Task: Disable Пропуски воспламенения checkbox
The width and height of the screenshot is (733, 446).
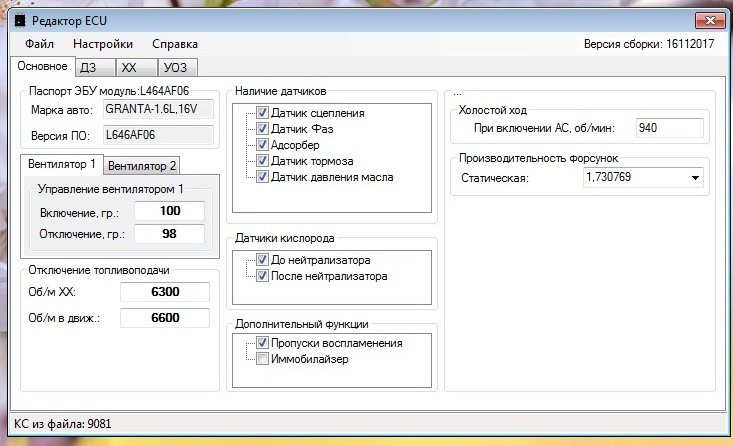Action: pos(262,343)
